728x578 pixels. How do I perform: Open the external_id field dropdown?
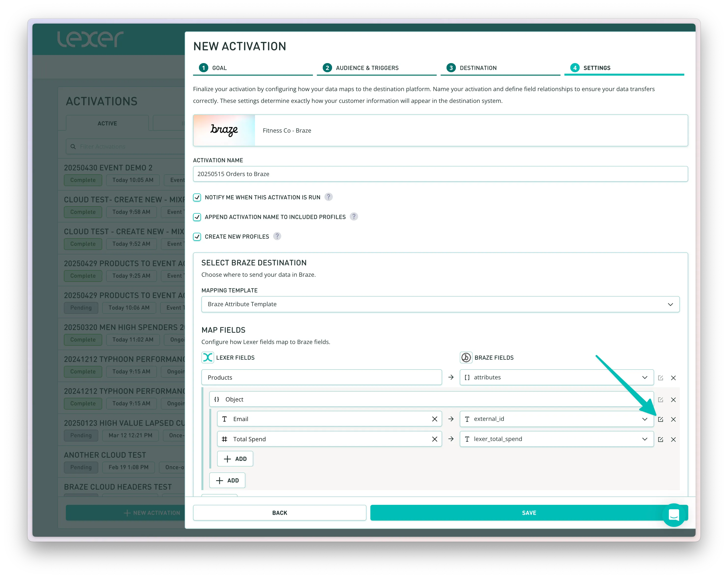coord(644,419)
